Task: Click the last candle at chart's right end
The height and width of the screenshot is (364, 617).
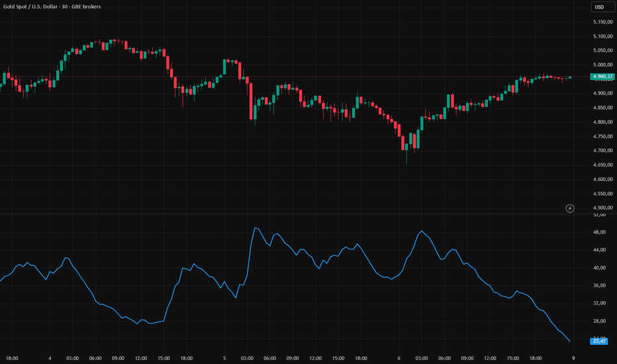Action: 570,77
